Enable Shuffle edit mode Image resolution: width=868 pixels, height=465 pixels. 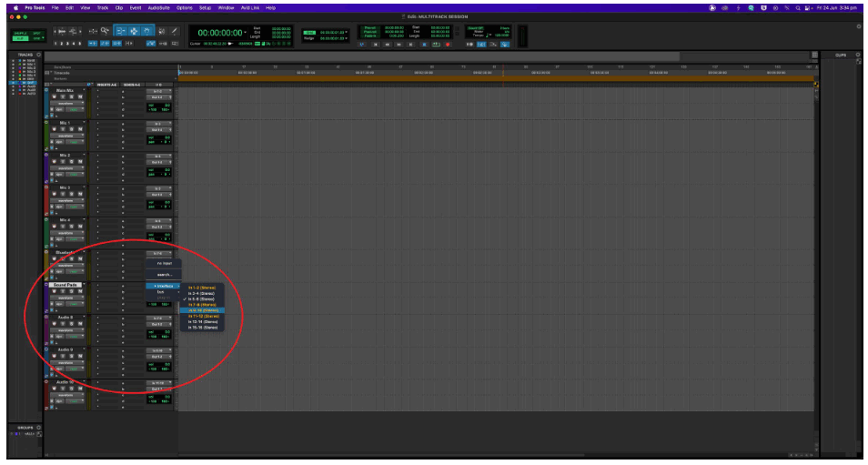[x=21, y=33]
